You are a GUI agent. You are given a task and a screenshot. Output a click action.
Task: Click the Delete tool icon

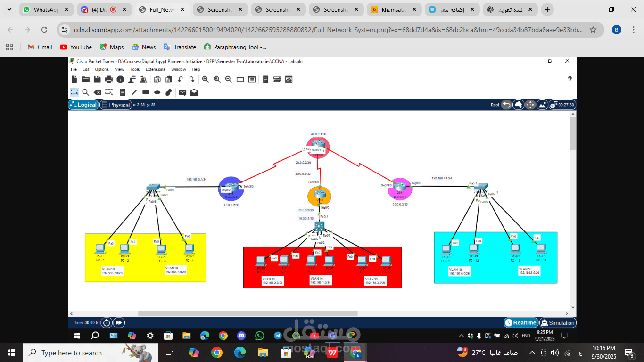click(x=97, y=92)
